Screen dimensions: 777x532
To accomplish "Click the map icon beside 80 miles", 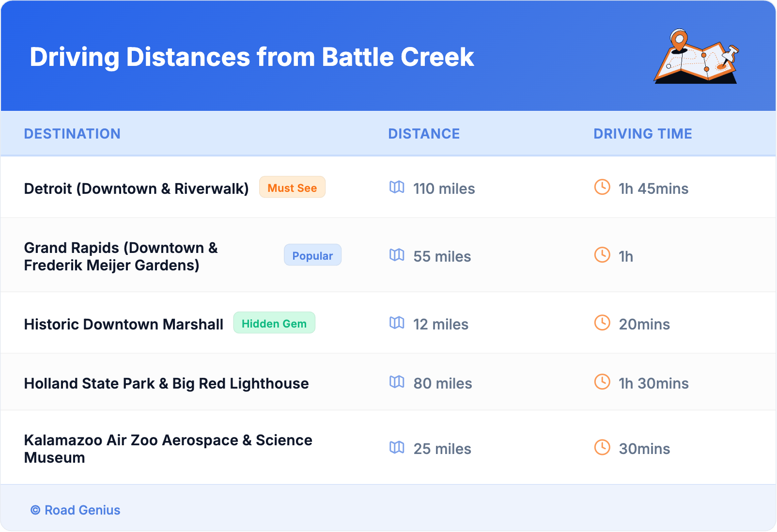I will point(397,382).
